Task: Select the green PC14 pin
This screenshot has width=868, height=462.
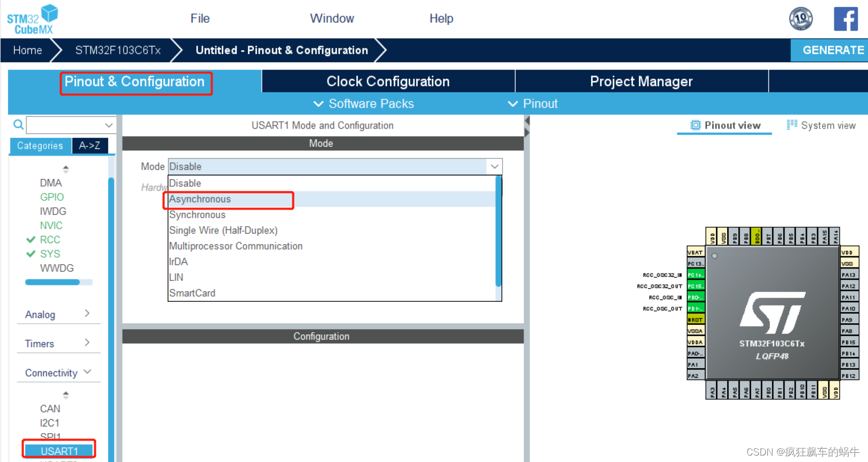Action: 696,275
